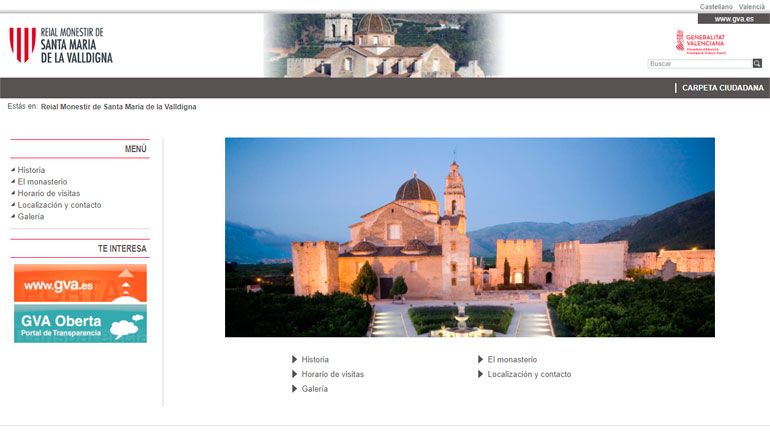Click the Generalitat Valenciana logo
Image resolution: width=770 pixels, height=432 pixels.
tap(700, 42)
